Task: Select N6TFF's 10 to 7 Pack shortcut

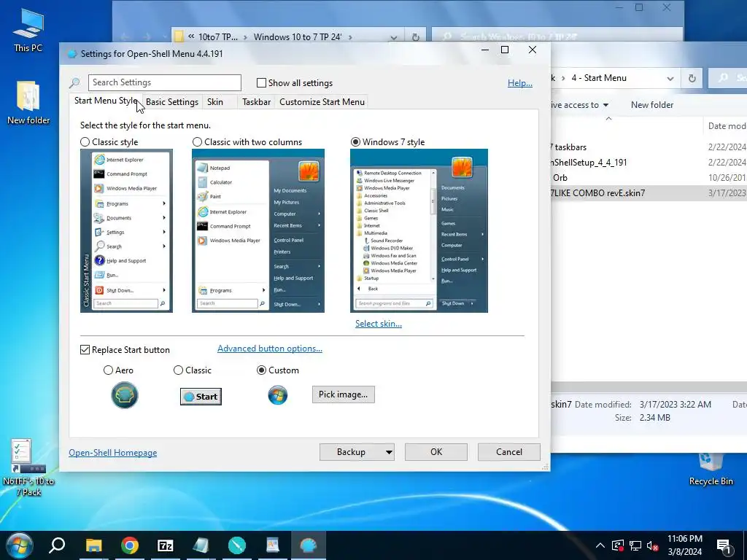Action: click(x=28, y=467)
